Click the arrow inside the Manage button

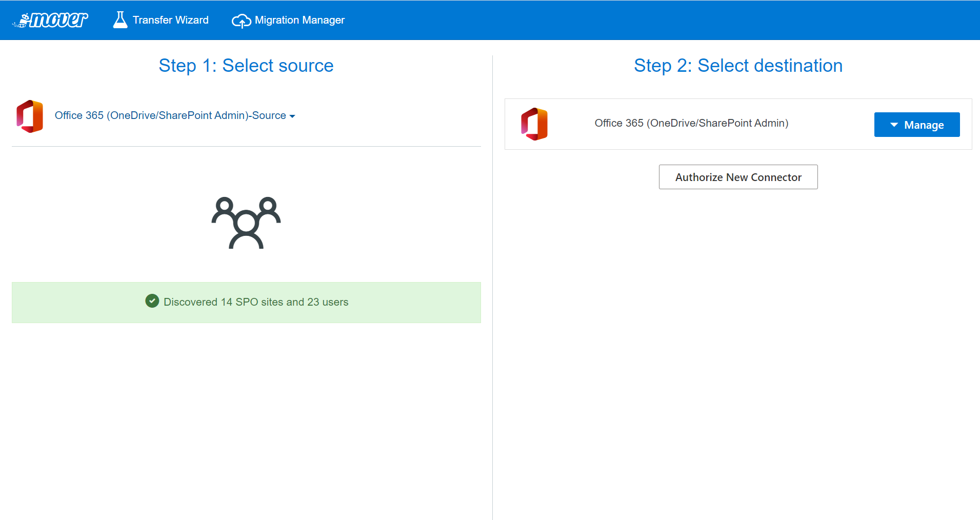point(894,125)
